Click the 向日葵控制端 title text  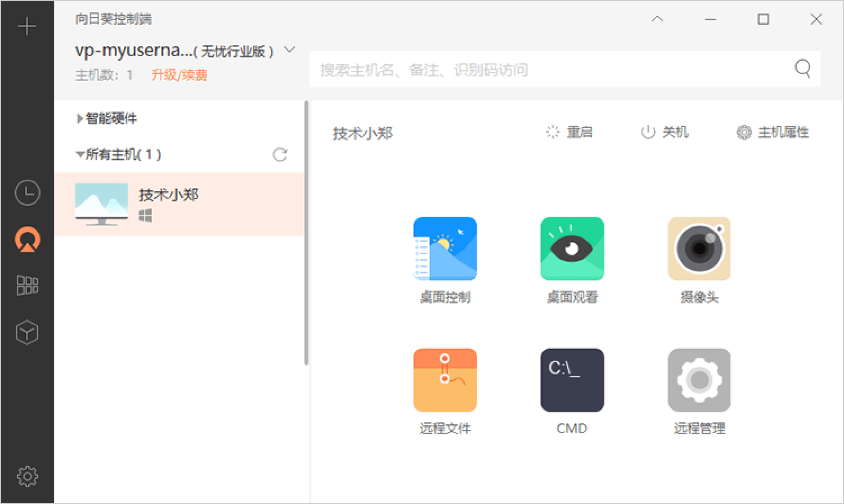(113, 19)
